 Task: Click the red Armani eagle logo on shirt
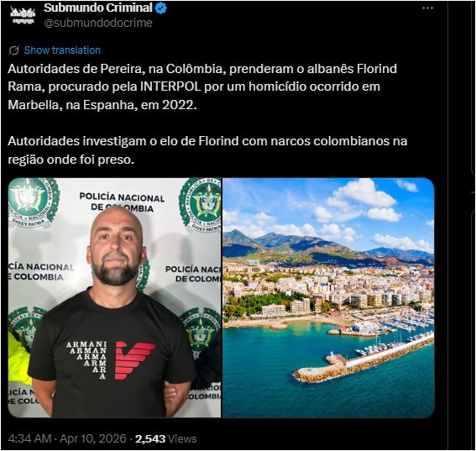pyautogui.click(x=134, y=360)
